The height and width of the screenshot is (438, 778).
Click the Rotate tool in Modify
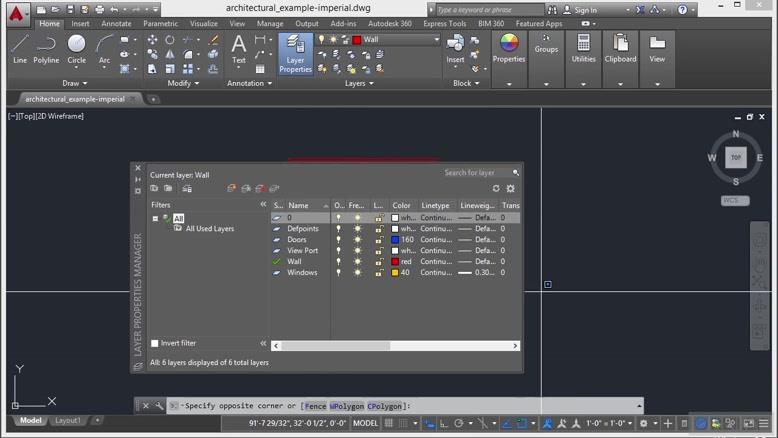(x=170, y=40)
